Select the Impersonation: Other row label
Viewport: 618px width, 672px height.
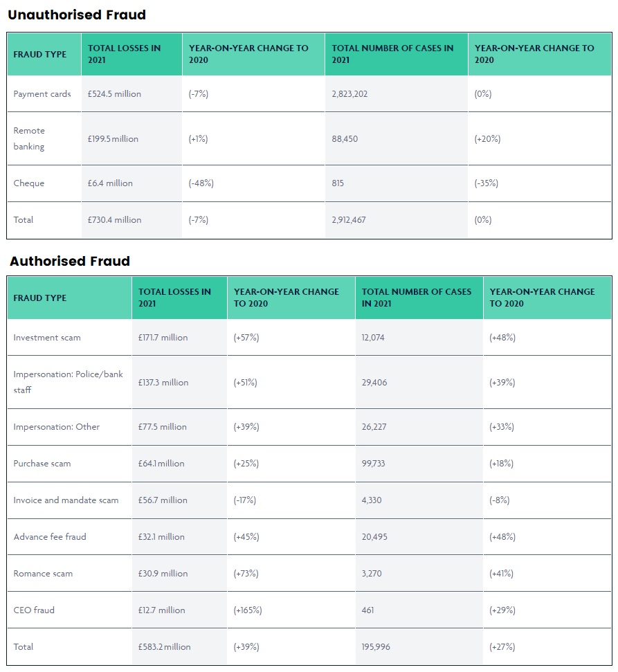click(57, 427)
